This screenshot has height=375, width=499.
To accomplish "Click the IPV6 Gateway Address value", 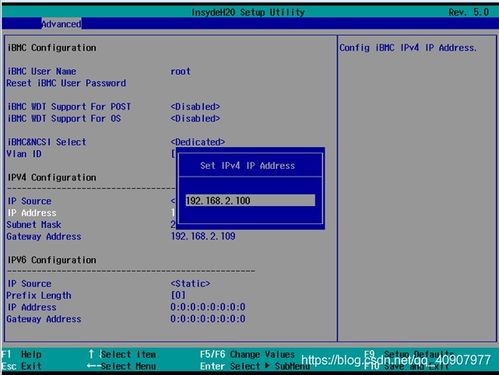I will click(x=208, y=319).
